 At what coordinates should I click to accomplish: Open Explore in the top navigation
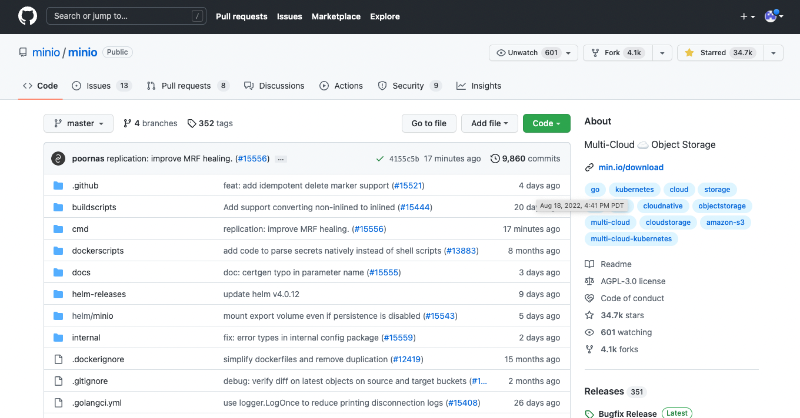(385, 16)
